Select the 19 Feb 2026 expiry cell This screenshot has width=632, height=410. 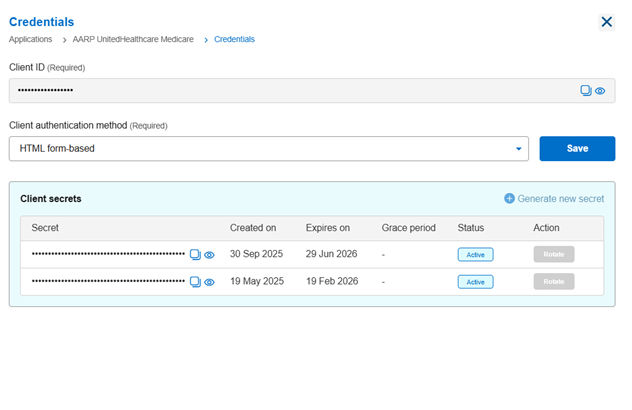[x=332, y=281]
